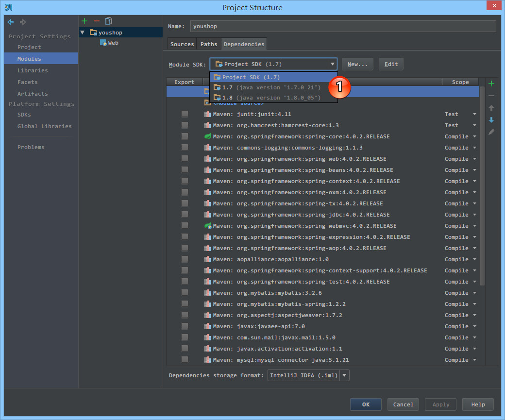Click the copy module icon
Screen dimensions: 505x420
click(x=109, y=21)
